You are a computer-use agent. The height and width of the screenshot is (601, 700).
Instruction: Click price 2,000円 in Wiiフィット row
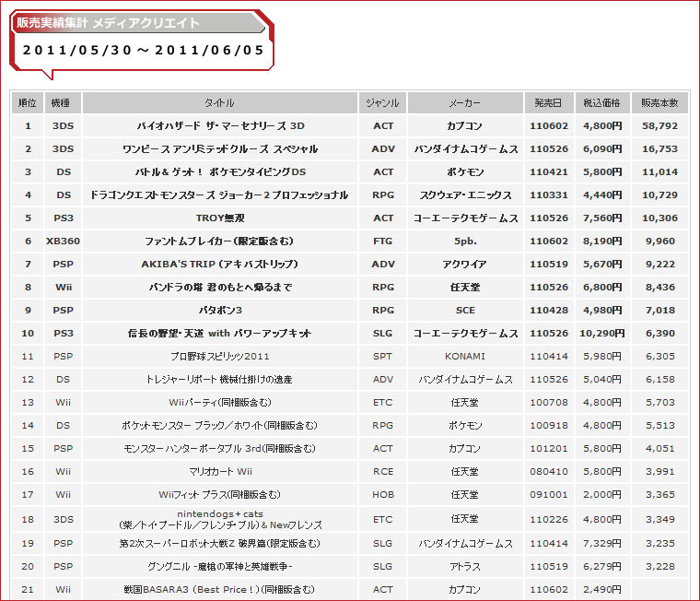(x=602, y=495)
